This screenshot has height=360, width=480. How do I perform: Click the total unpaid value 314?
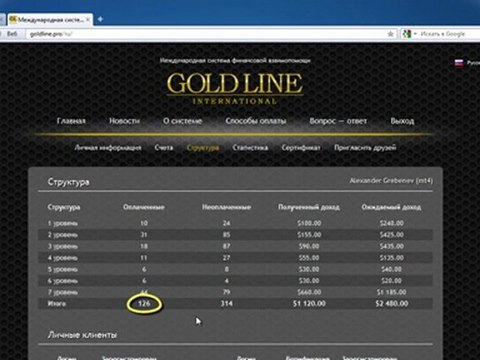tap(226, 304)
